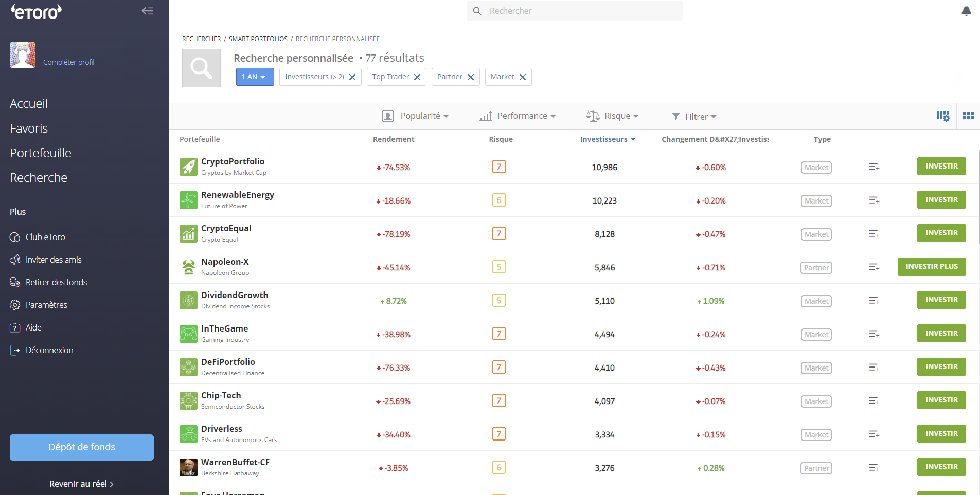Open Recherche in sidebar
This screenshot has height=495, width=980.
click(x=39, y=178)
